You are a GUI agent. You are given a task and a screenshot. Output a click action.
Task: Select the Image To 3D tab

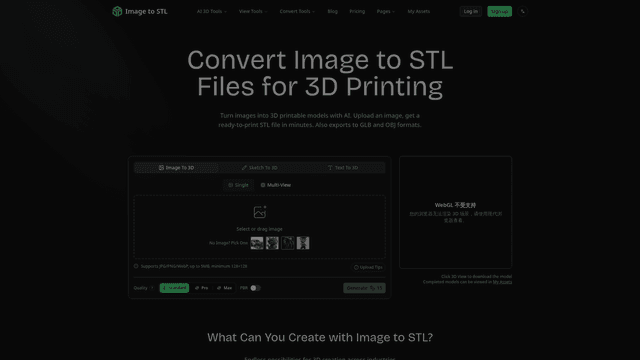[176, 168]
